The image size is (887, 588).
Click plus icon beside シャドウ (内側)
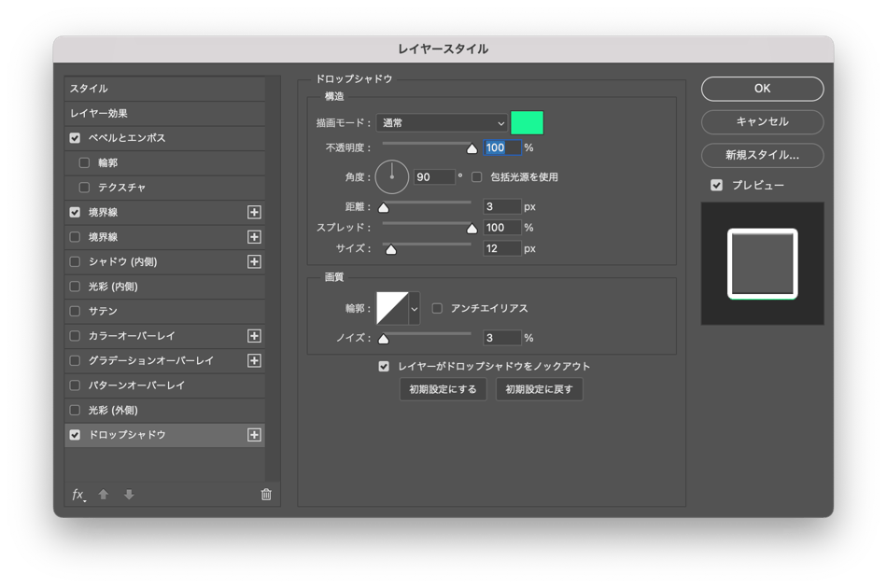point(254,261)
